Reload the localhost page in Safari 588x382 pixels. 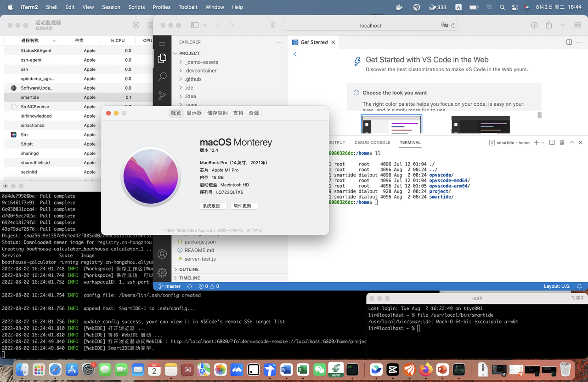[x=453, y=25]
